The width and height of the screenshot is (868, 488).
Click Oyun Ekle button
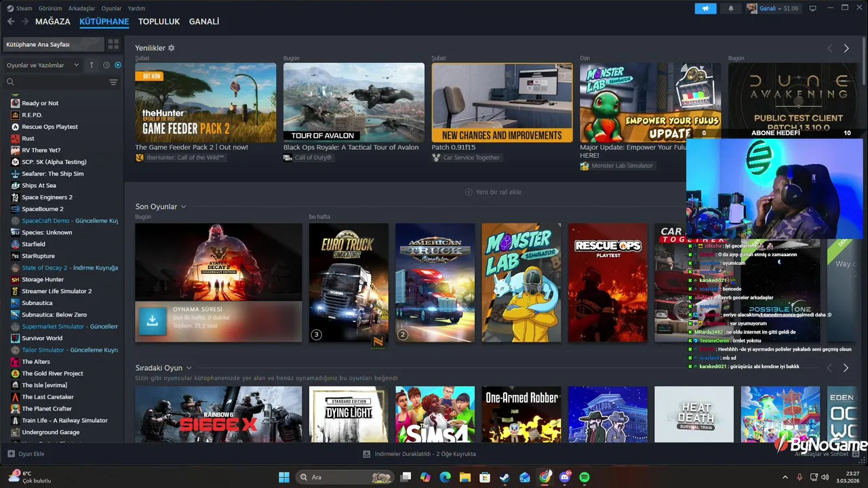coord(26,453)
